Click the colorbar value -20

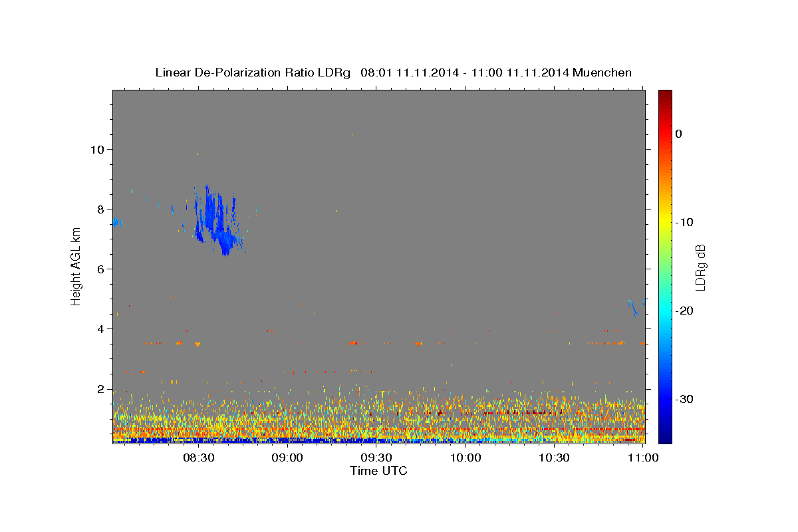[683, 311]
